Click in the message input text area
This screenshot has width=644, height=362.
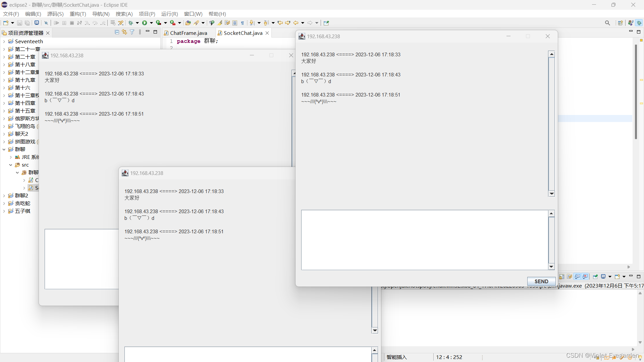[x=424, y=240]
